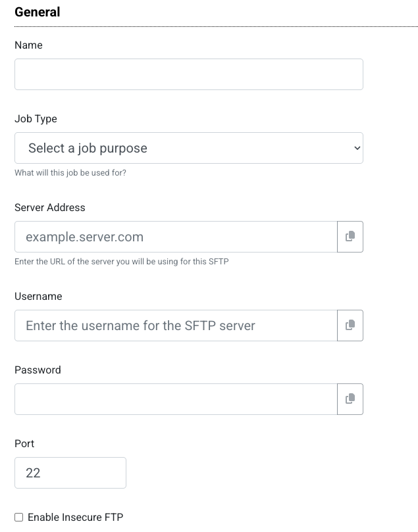Click the Port field showing 22
The image size is (418, 532).
(x=70, y=473)
